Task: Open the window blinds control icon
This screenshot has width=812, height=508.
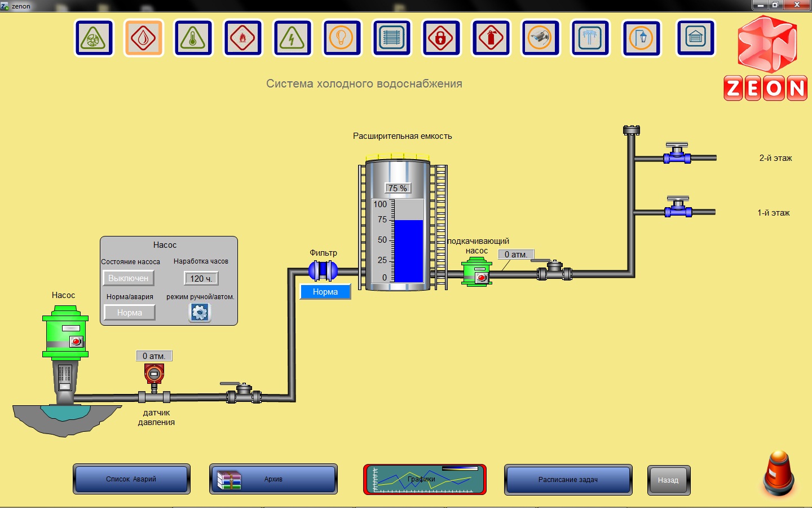Action: [392, 38]
